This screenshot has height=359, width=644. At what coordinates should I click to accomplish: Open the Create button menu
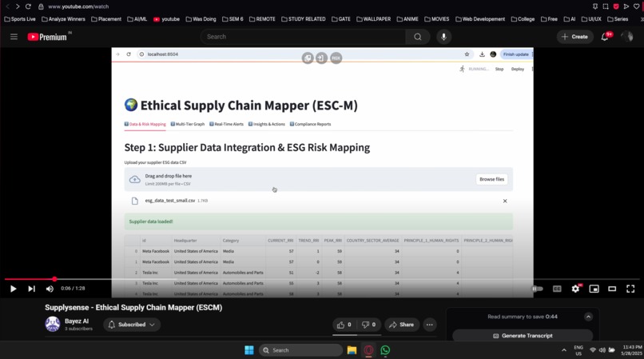tap(574, 37)
